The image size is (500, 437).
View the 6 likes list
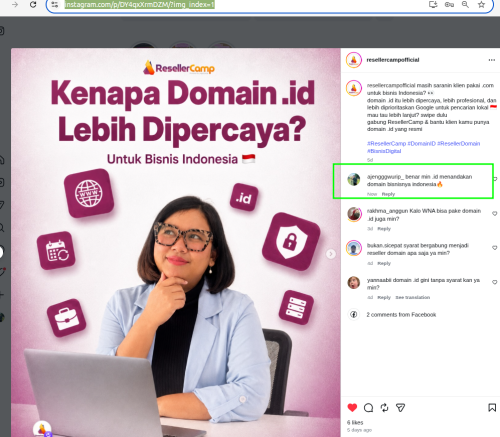click(355, 422)
